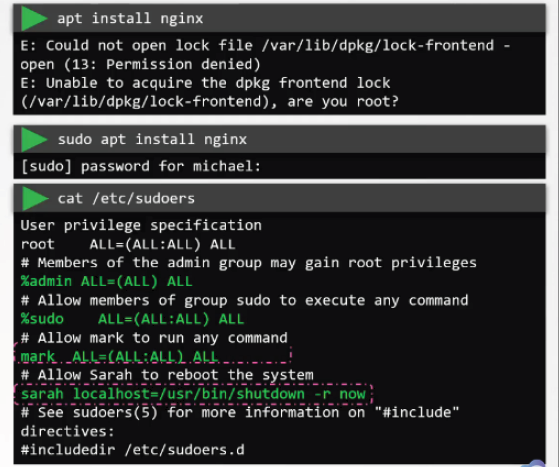This screenshot has width=559, height=467.
Task: Click the green play arrow beside sudo apt install nginx
Action: tap(34, 139)
